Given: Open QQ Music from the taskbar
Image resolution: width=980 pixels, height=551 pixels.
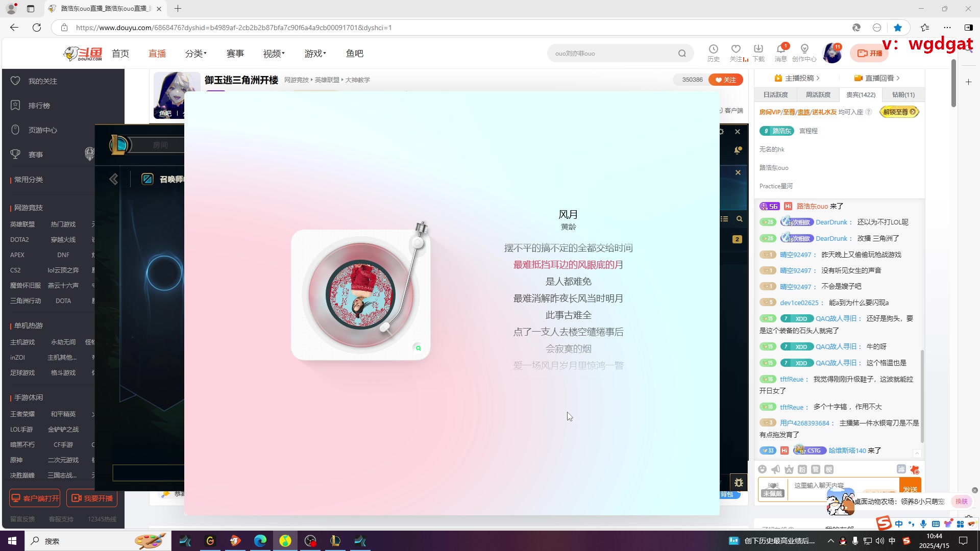Looking at the screenshot, I should click(x=285, y=541).
